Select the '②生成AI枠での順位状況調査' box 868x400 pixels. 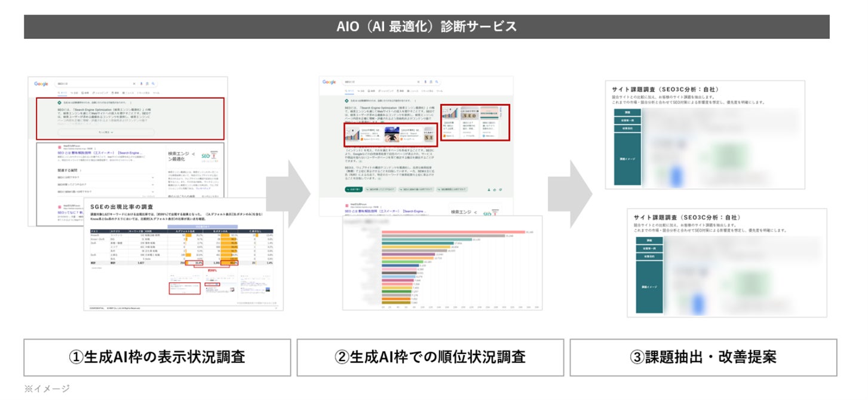430,358
